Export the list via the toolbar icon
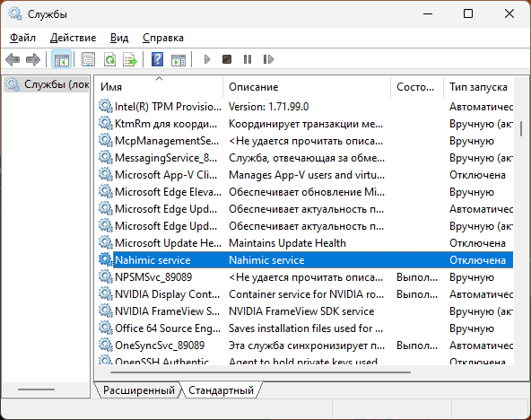531x420 pixels. (130, 59)
